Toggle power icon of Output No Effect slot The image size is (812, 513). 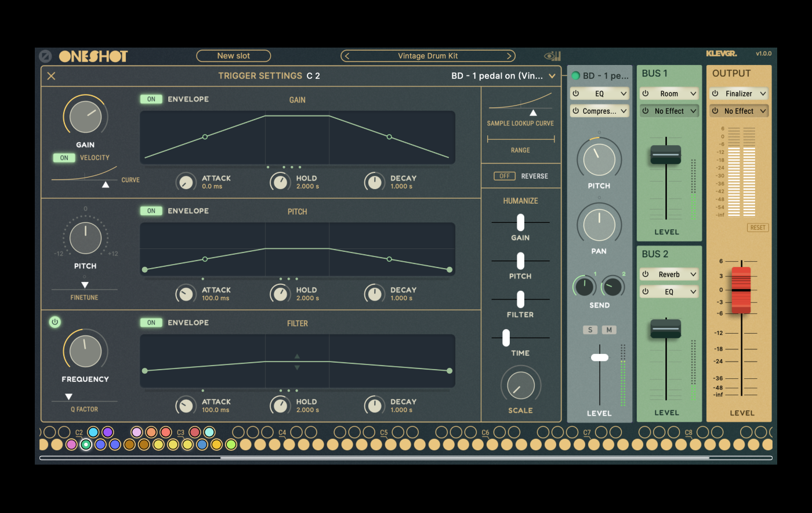click(715, 111)
